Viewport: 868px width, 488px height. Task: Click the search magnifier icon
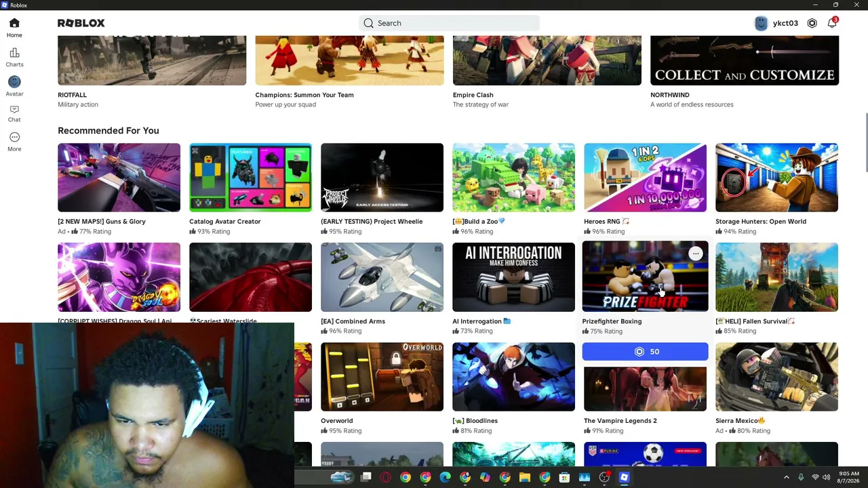point(368,23)
